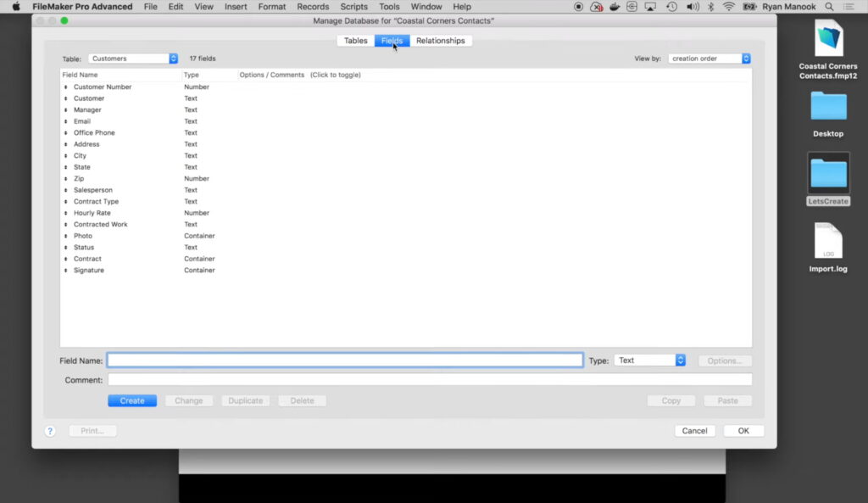The width and height of the screenshot is (868, 503).
Task: Click into the Field Name input box
Action: 345,360
